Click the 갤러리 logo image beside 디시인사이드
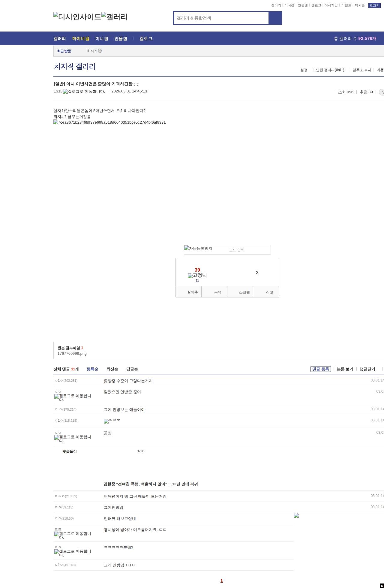 pos(115,17)
